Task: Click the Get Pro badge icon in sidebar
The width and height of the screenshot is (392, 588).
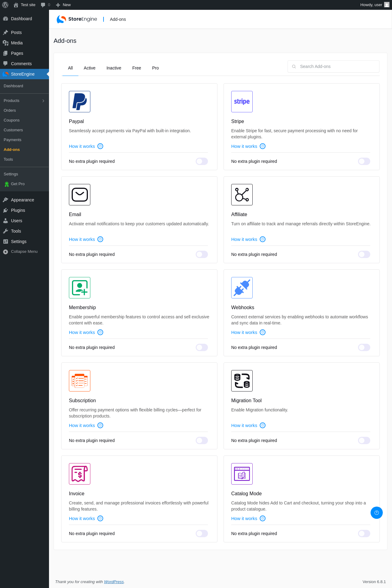Action: [x=7, y=184]
